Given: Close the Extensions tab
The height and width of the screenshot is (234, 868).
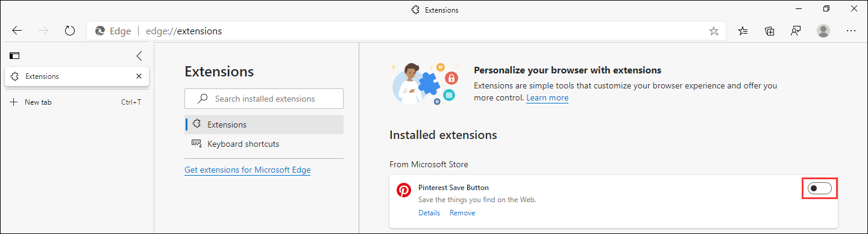Looking at the screenshot, I should (x=139, y=76).
